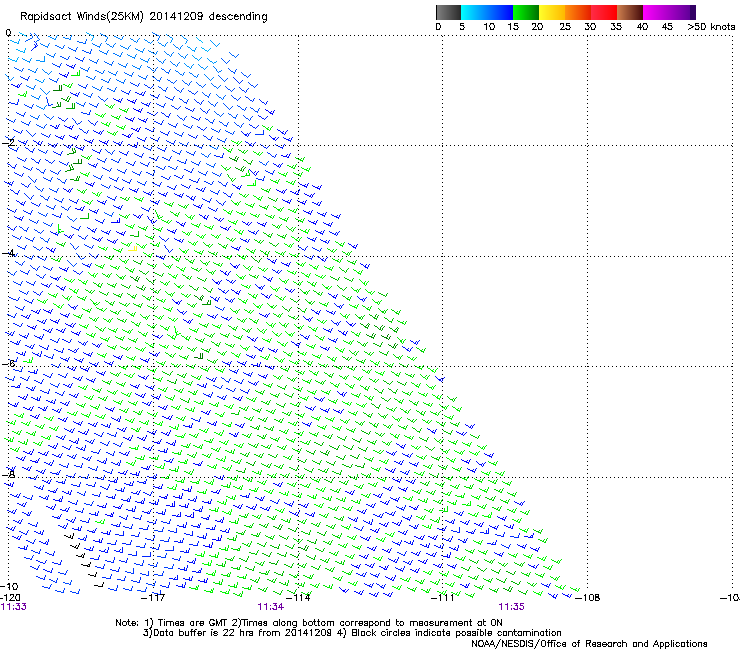
Task: Click the longitude label '-108'
Action: (588, 597)
